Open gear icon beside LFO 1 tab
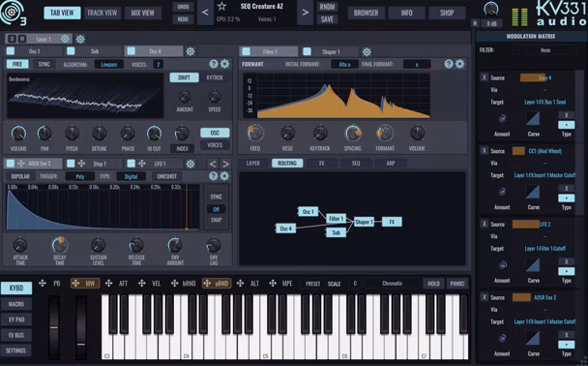 (191, 164)
